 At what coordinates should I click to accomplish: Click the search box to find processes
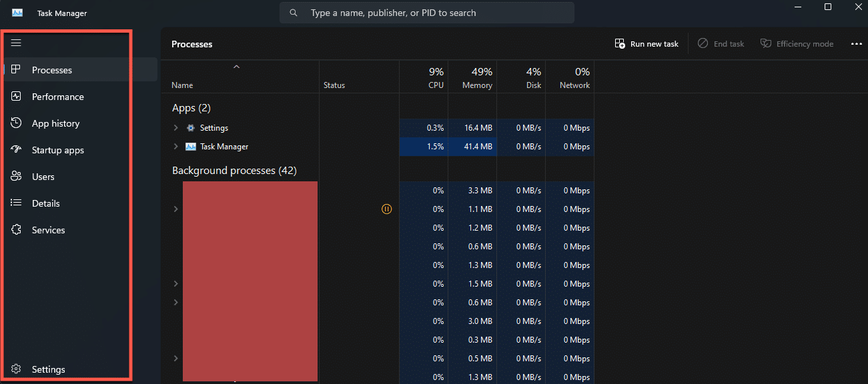(x=427, y=13)
